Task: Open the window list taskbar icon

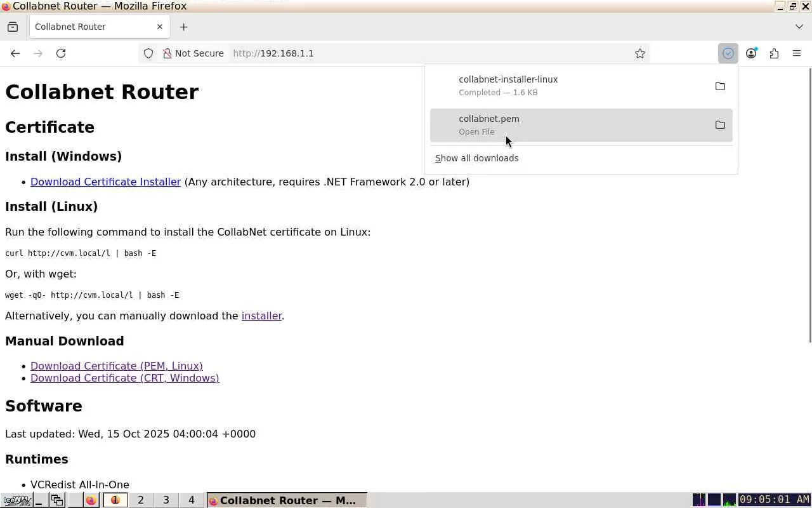Action: pyautogui.click(x=56, y=500)
